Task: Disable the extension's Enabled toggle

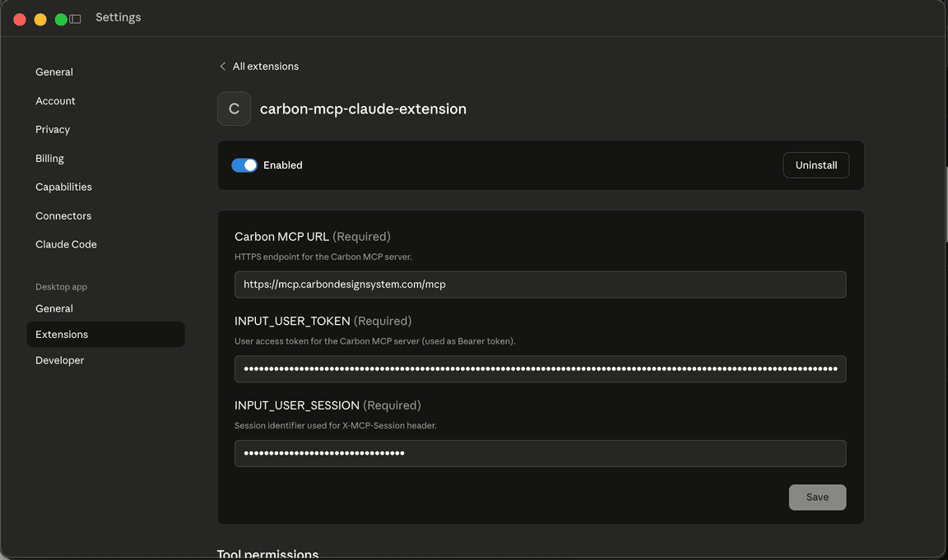Action: (x=244, y=164)
